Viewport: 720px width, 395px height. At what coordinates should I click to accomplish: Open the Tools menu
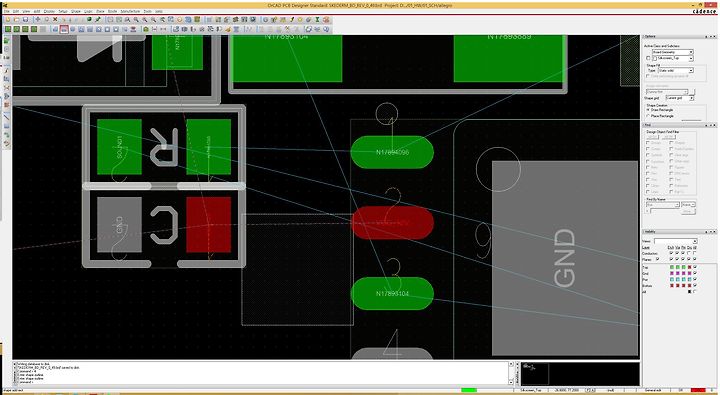point(147,11)
